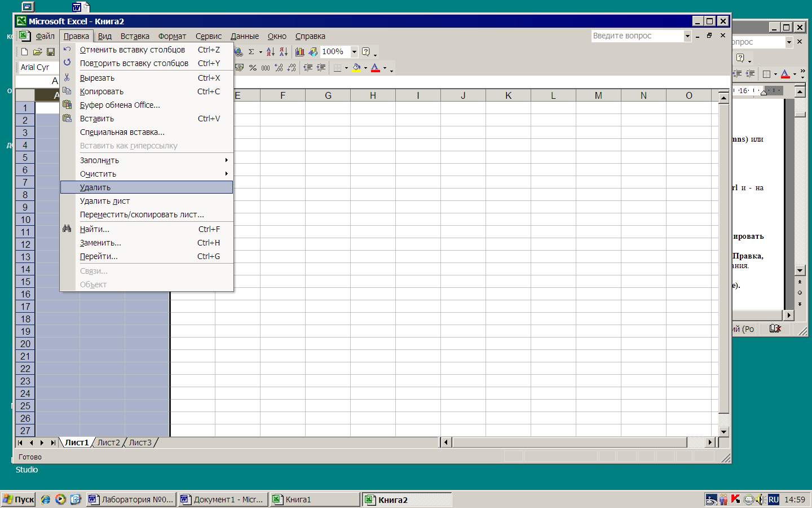Screen dimensions: 812x508
Task: Open AutoSum functions dropdown arrow
Action: (x=261, y=52)
